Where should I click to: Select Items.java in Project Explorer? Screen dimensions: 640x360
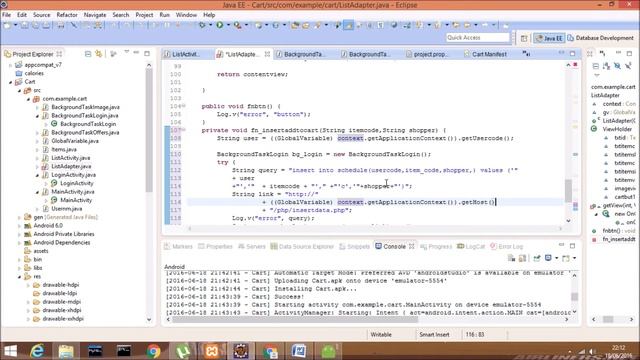pyautogui.click(x=64, y=149)
